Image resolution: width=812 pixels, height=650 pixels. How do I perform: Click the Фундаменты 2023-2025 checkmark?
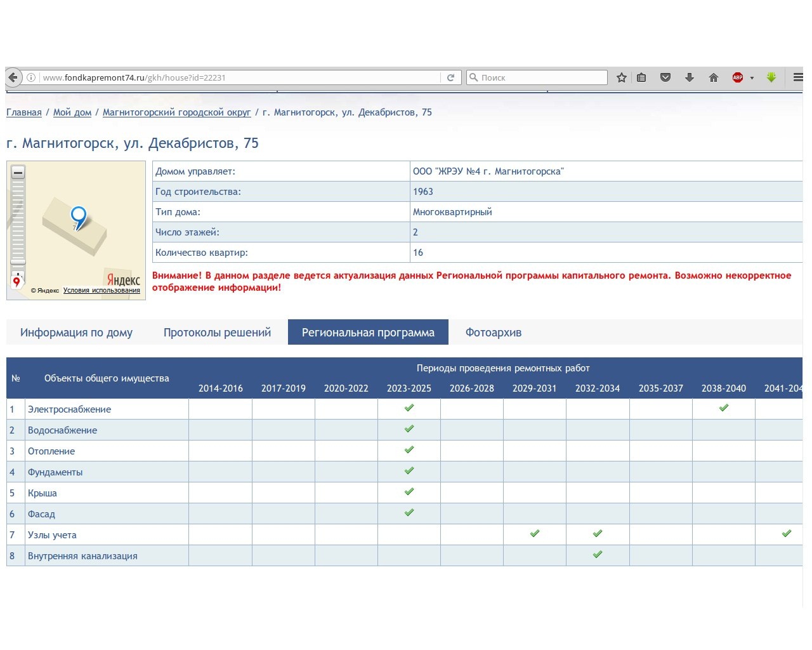[409, 470]
